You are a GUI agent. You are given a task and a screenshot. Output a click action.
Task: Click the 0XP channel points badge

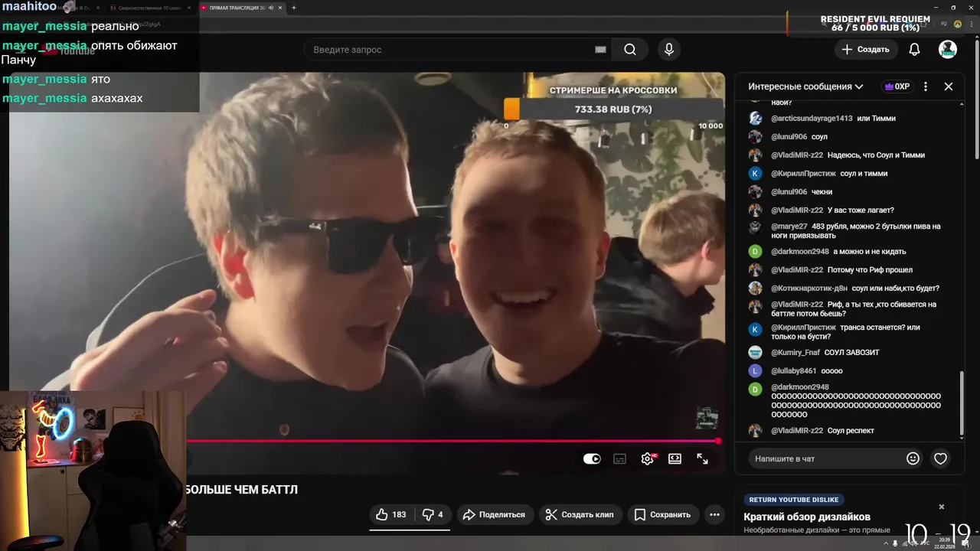[x=897, y=86]
